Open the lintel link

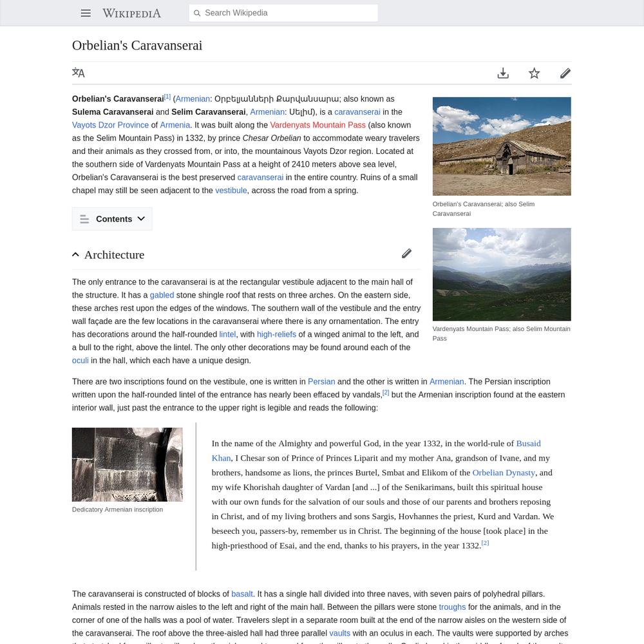[227, 335]
